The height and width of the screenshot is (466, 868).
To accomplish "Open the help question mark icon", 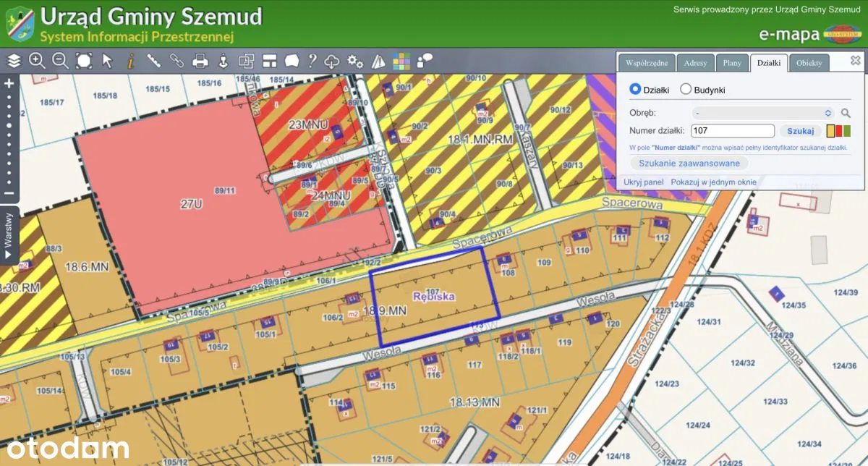I will click(x=312, y=61).
